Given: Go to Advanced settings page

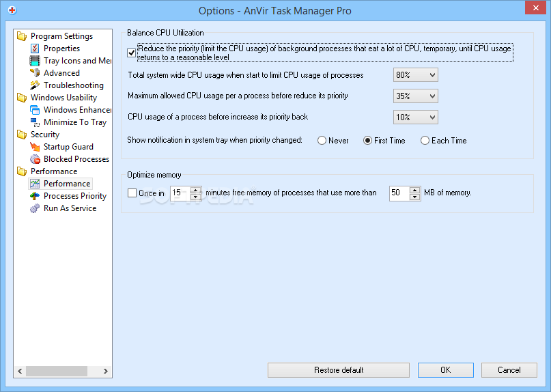Looking at the screenshot, I should [x=61, y=73].
